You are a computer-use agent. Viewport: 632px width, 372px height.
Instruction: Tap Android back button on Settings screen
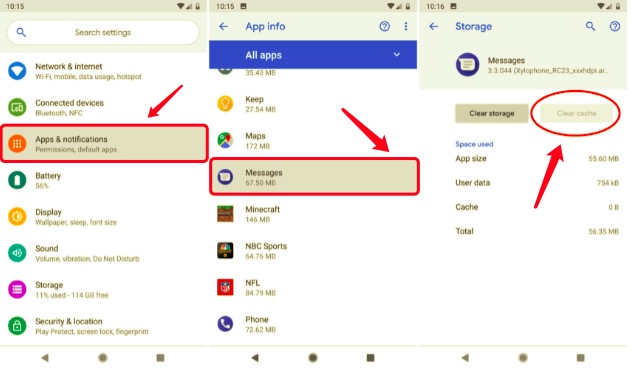click(45, 357)
